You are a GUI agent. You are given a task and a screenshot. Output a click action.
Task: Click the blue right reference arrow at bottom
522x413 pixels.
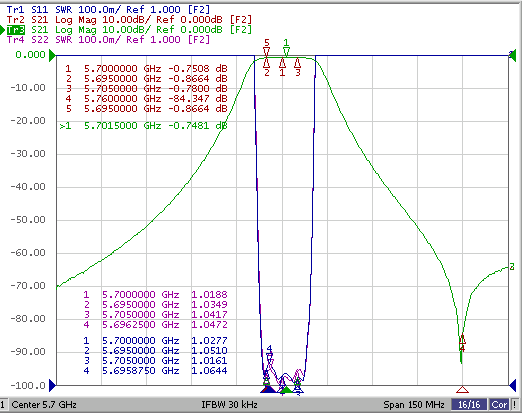tap(512, 386)
